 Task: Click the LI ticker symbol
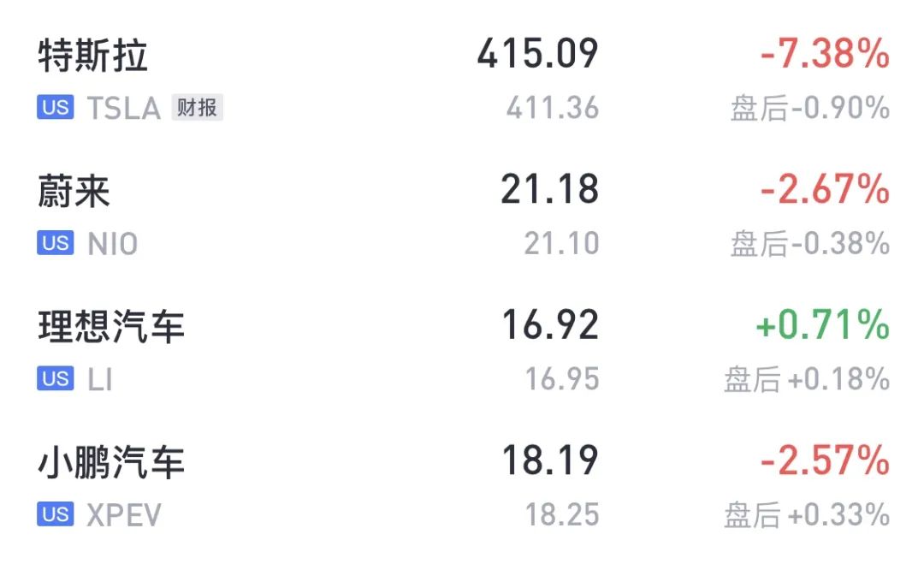[x=99, y=379]
